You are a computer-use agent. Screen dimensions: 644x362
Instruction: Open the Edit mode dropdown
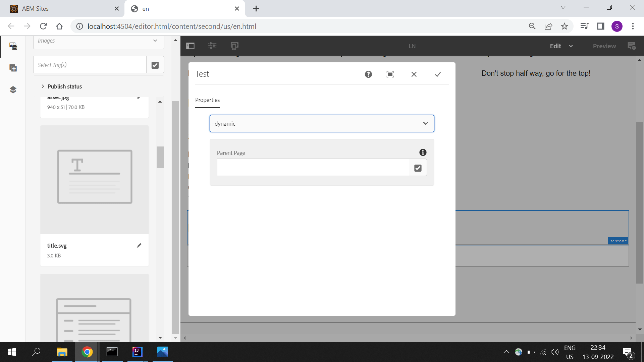(x=560, y=46)
